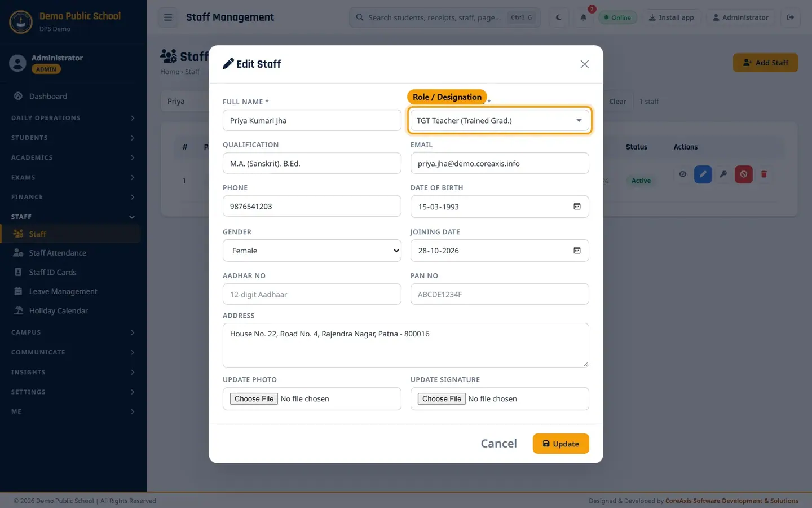
Task: Open Dashboard from sidebar
Action: 72,97
